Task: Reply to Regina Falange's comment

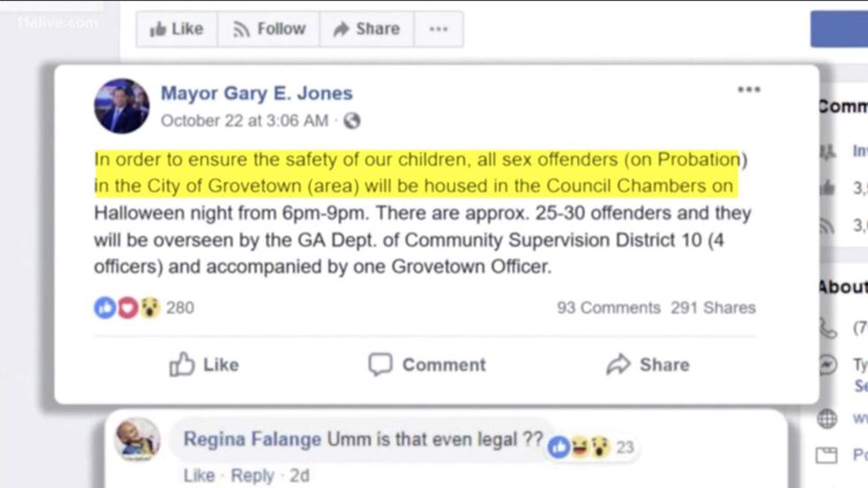Action: tap(252, 476)
